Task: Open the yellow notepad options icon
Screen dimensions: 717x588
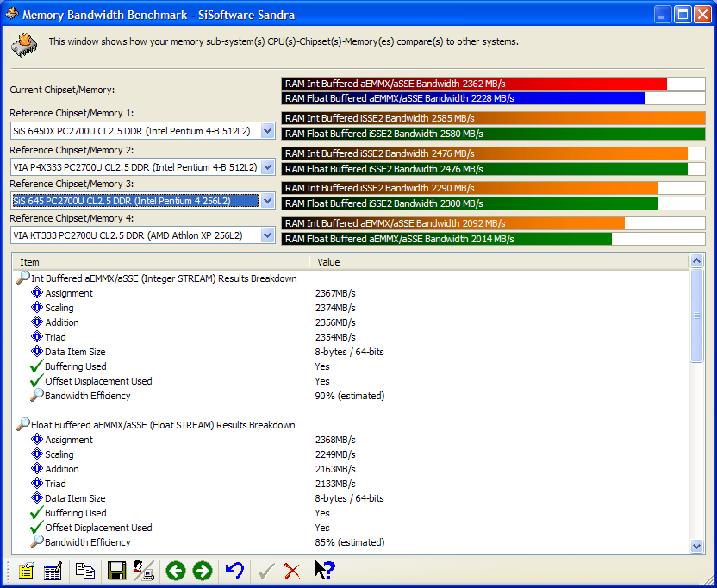Action: coord(27,571)
